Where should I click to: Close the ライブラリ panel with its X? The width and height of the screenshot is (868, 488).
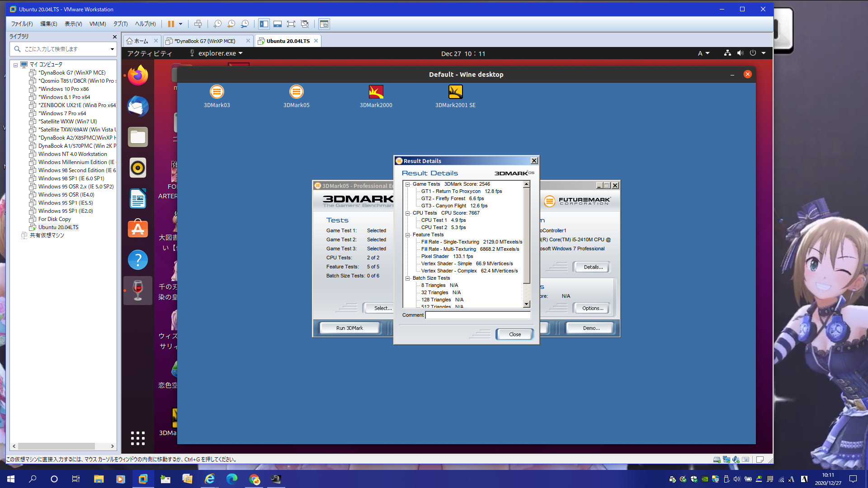114,37
